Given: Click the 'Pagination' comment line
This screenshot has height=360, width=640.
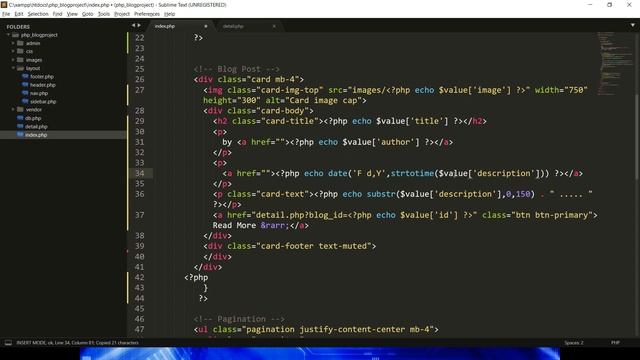Looking at the screenshot, I should [x=239, y=319].
